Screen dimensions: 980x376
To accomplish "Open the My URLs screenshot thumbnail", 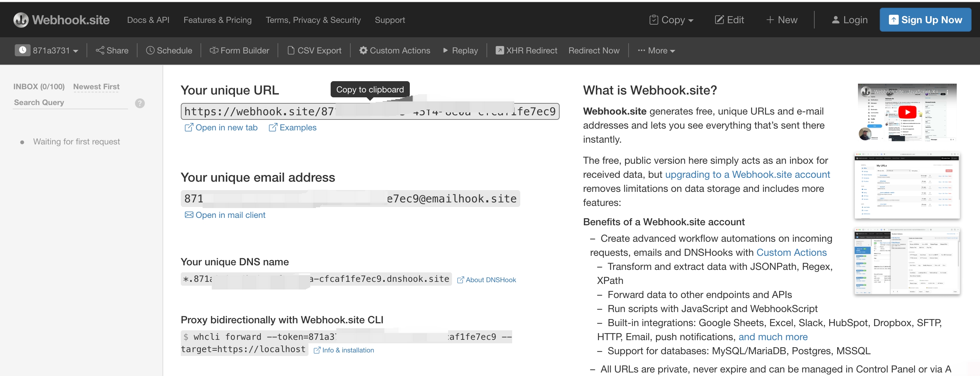I will coord(907,186).
